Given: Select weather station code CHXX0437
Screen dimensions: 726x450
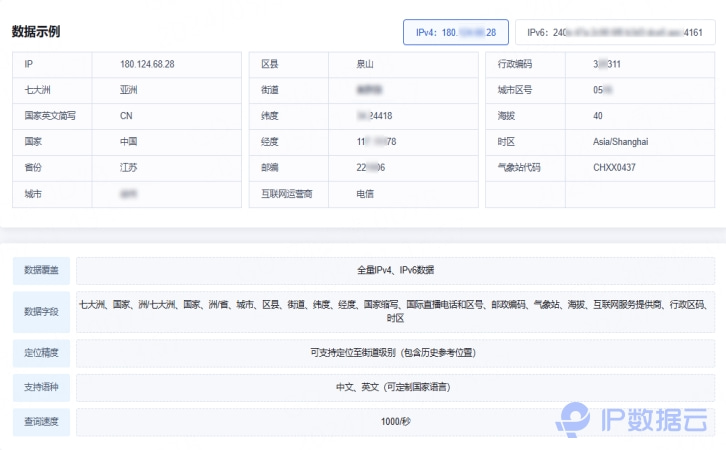Looking at the screenshot, I should tap(614, 168).
